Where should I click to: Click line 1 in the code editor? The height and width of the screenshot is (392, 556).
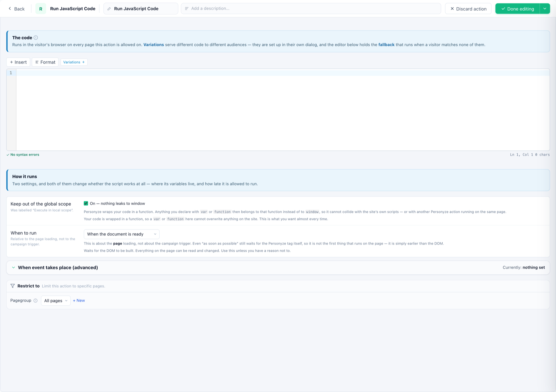[283, 73]
